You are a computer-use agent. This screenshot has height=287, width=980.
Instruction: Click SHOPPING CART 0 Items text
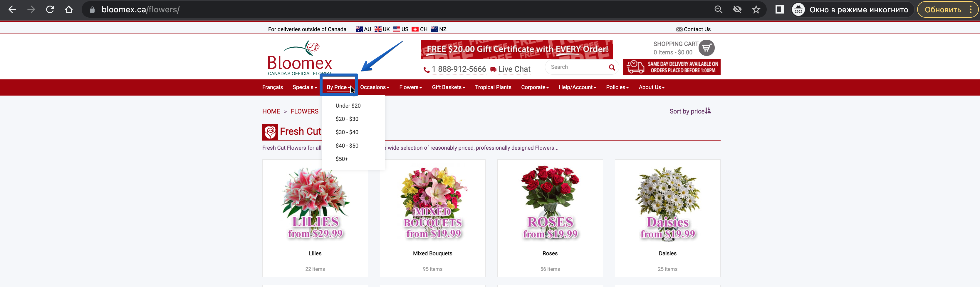point(675,48)
